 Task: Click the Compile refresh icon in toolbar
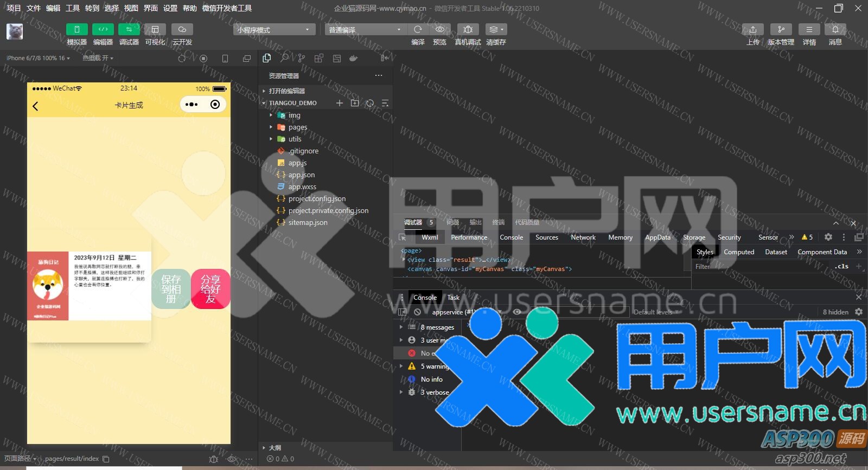pos(418,29)
